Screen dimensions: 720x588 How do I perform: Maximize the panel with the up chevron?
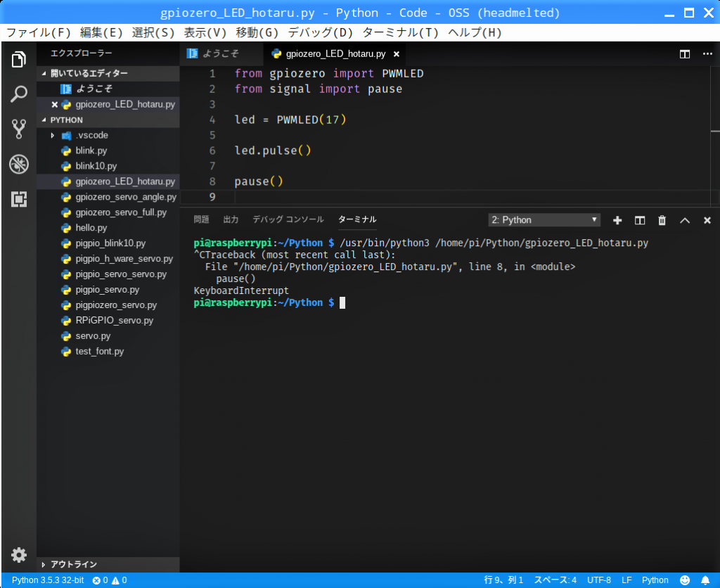click(x=684, y=220)
